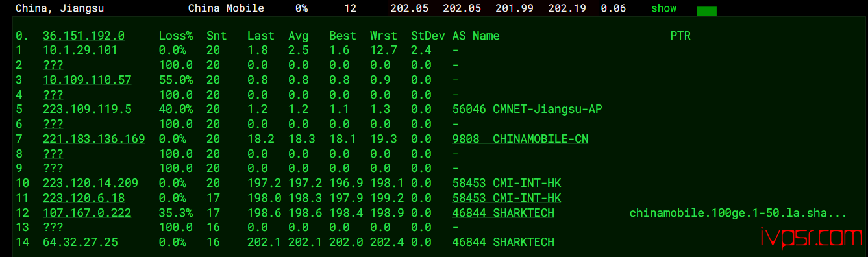Select last latency 197.2 on hop 10
The height and width of the screenshot is (257, 868).
click(x=264, y=183)
